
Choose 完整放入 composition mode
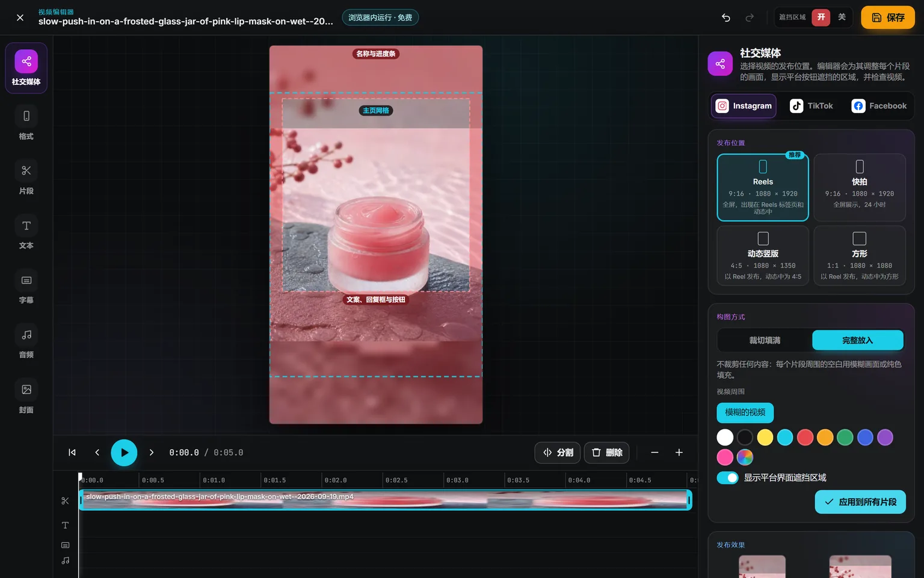pos(858,340)
